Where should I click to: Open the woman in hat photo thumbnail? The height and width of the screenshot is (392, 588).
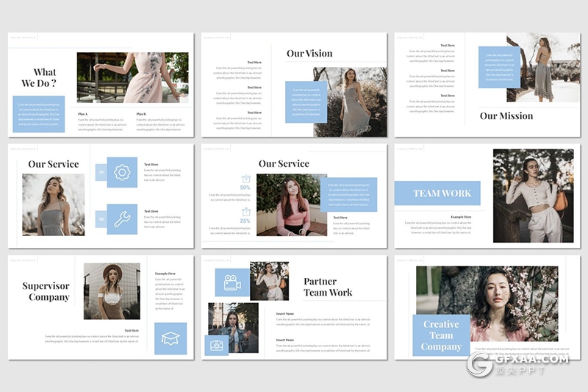112,291
